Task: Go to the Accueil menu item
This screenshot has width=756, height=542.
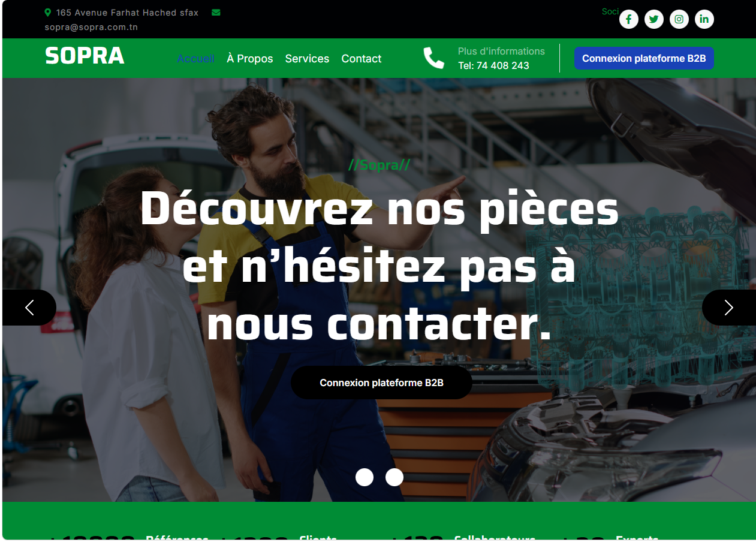Action: pyautogui.click(x=195, y=59)
